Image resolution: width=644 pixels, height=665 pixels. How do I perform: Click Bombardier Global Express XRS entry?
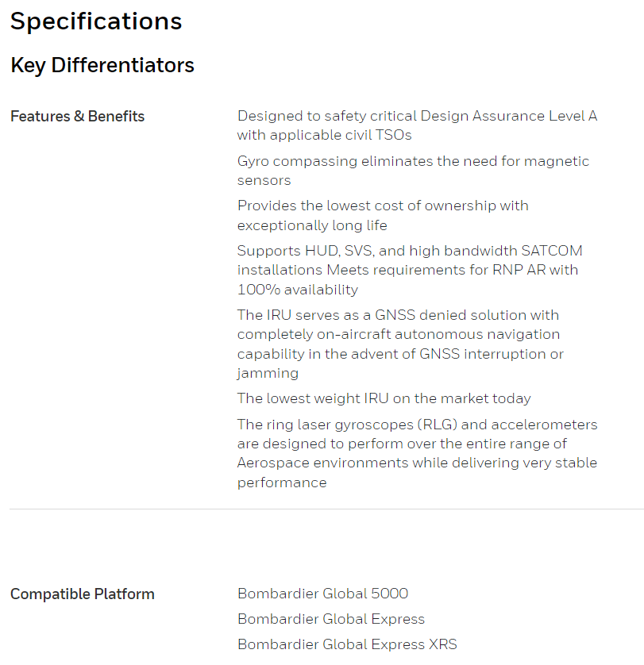click(x=347, y=644)
